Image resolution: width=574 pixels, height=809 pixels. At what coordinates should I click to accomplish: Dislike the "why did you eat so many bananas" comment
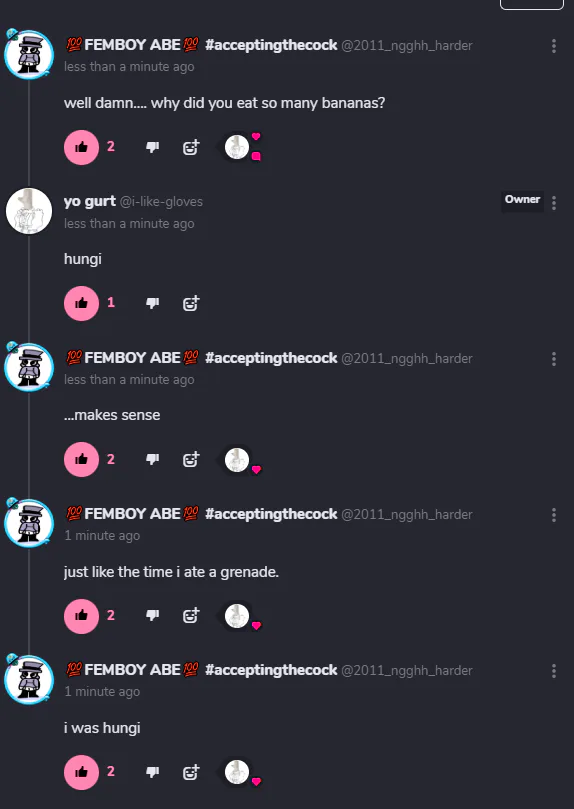pos(152,148)
